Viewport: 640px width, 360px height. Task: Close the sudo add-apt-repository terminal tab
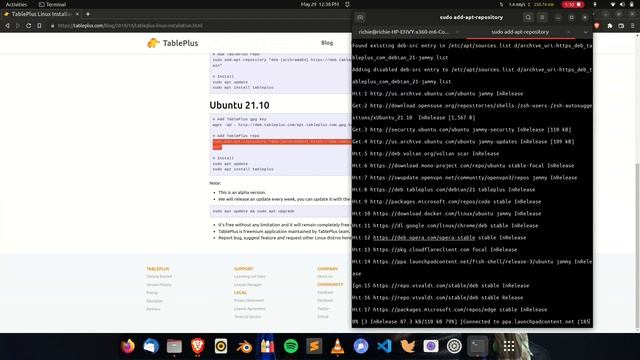click(x=569, y=32)
